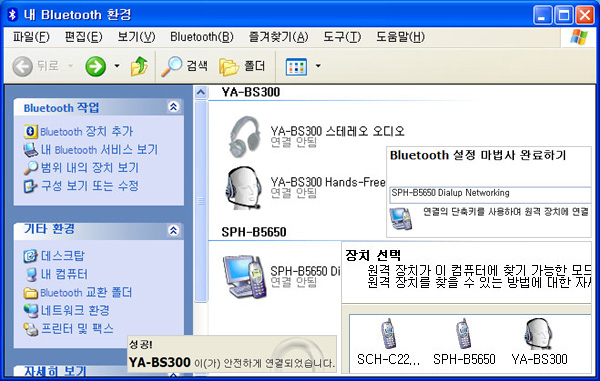Screen dimensions: 600x381
Task: Click the Printers and Faxes icon
Action: pos(31,329)
